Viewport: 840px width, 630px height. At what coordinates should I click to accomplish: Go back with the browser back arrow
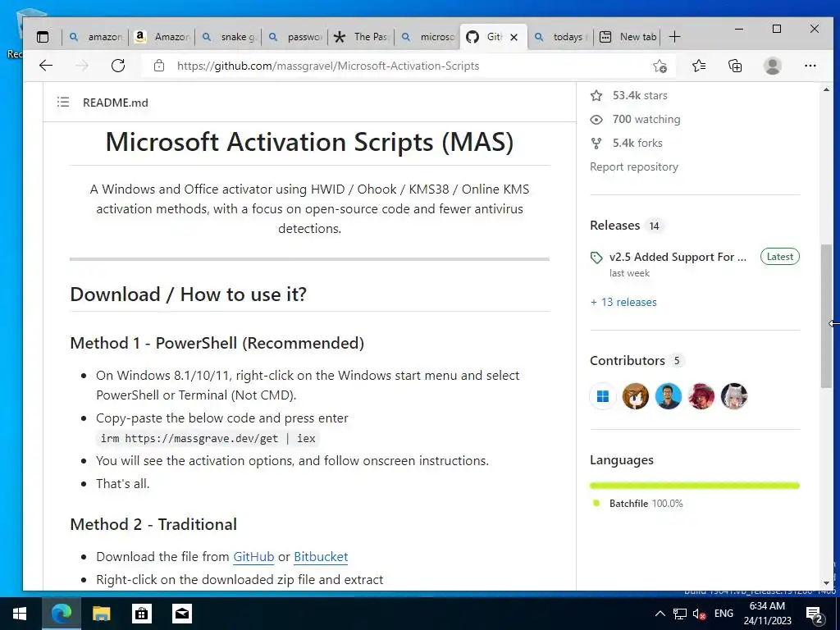point(46,66)
